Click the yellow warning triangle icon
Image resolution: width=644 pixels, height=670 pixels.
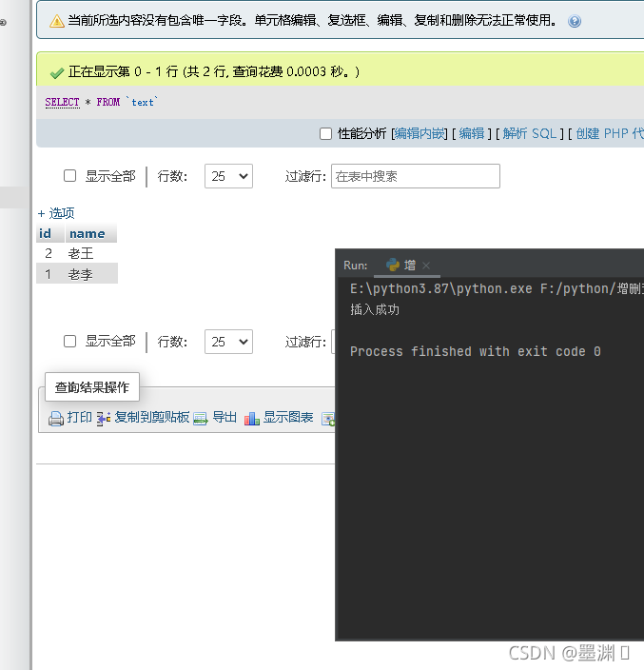57,21
